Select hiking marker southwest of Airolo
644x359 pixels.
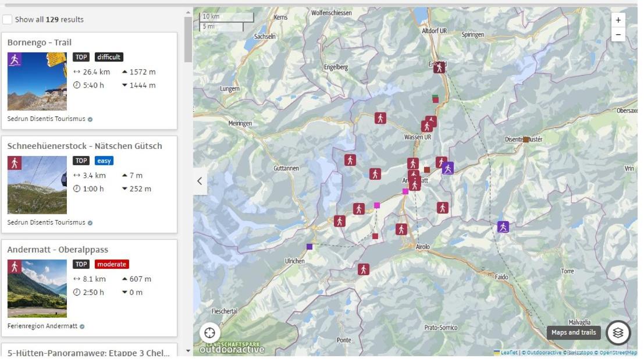(363, 269)
